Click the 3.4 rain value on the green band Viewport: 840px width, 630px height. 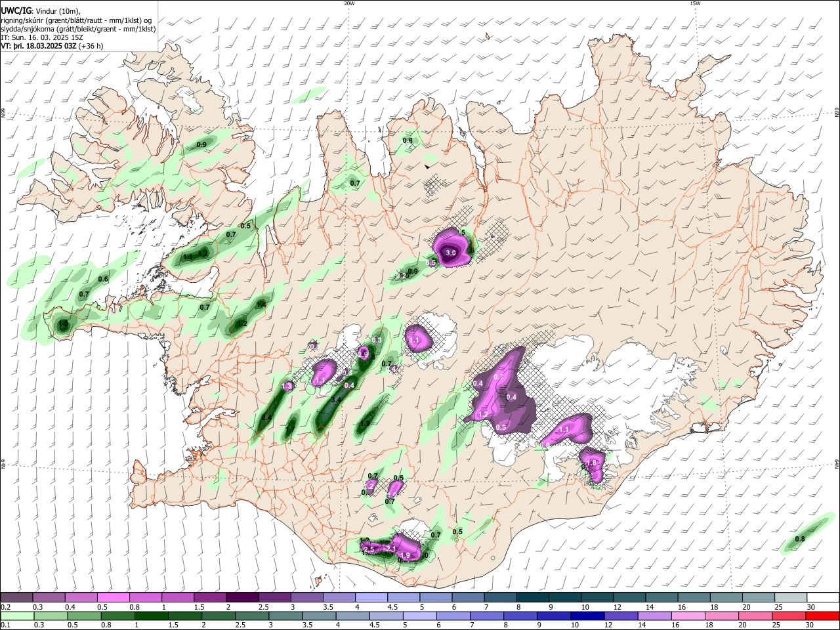coord(337,399)
